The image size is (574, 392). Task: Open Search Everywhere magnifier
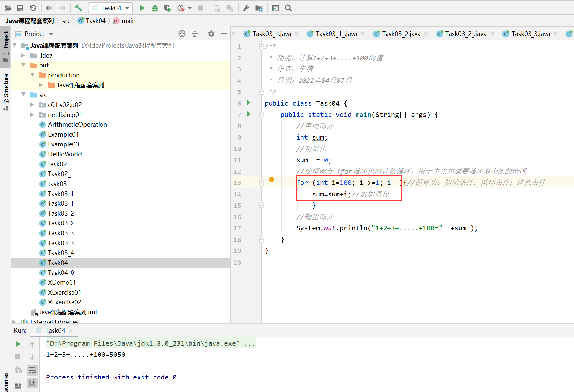(x=288, y=8)
